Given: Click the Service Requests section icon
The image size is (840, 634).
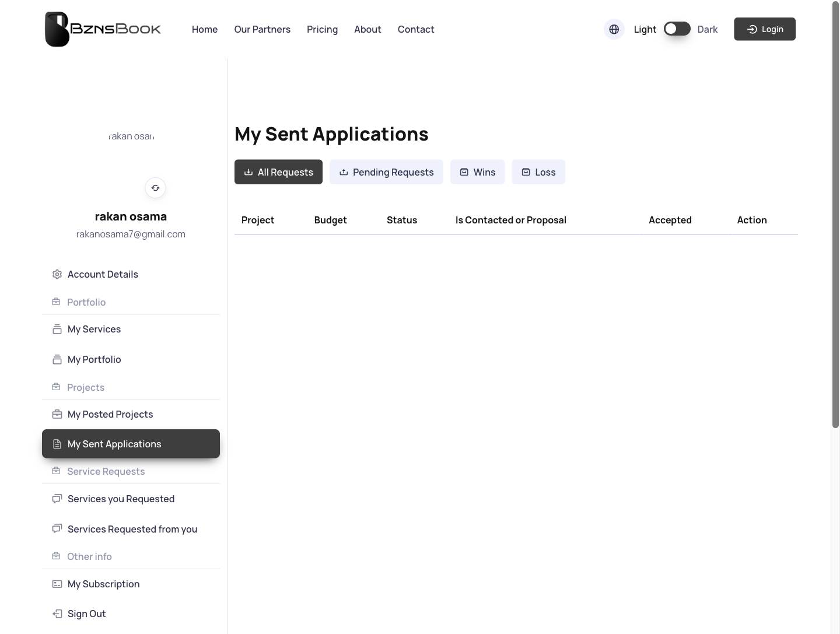Looking at the screenshot, I should 56,471.
